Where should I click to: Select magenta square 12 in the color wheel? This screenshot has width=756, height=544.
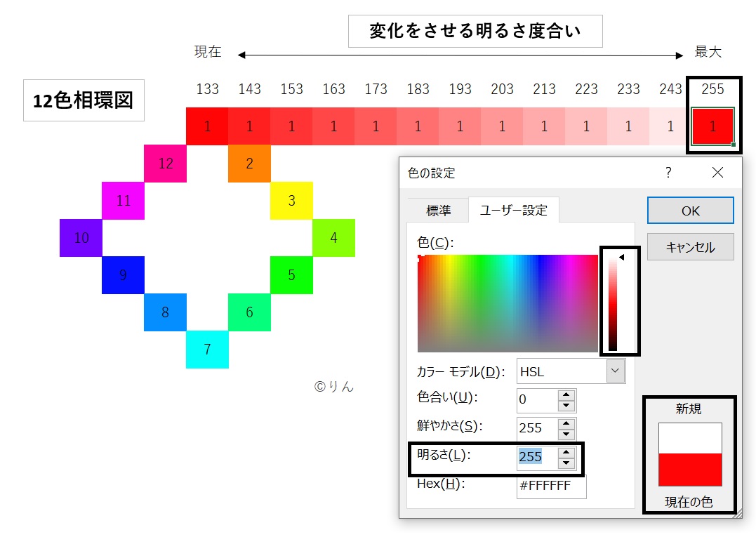(165, 163)
